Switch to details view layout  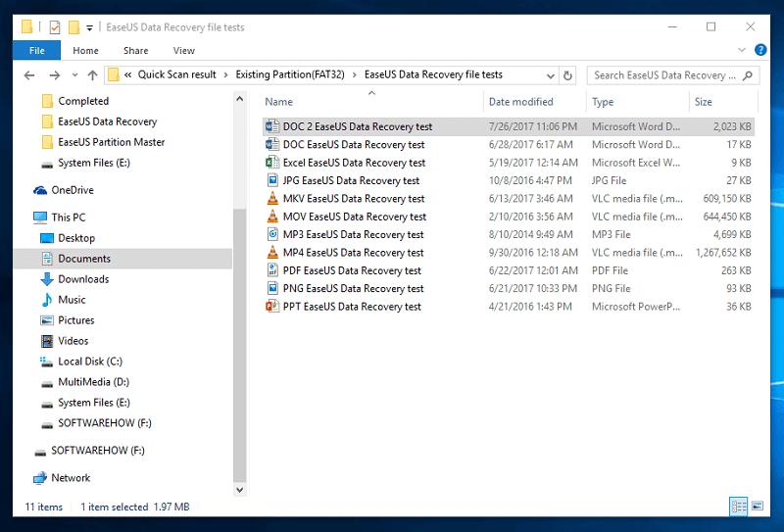[x=738, y=507]
